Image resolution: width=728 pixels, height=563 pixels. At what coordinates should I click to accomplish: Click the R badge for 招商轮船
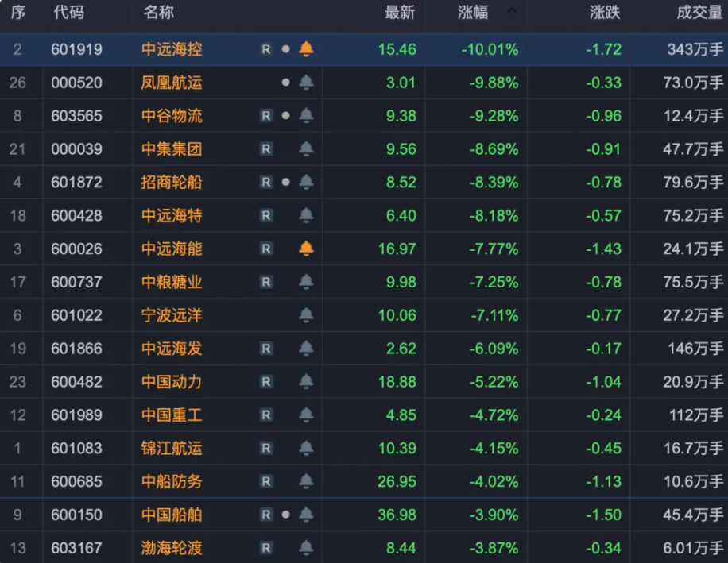266,183
